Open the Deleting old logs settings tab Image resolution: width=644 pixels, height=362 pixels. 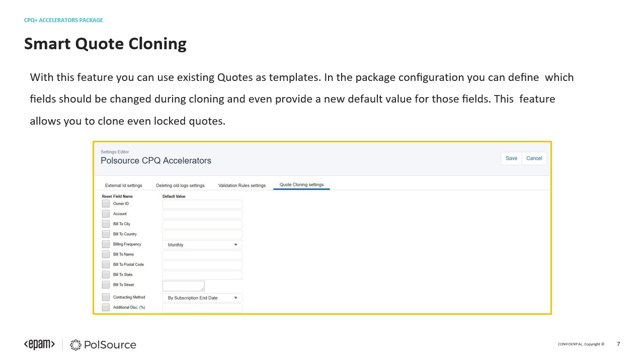tap(180, 186)
